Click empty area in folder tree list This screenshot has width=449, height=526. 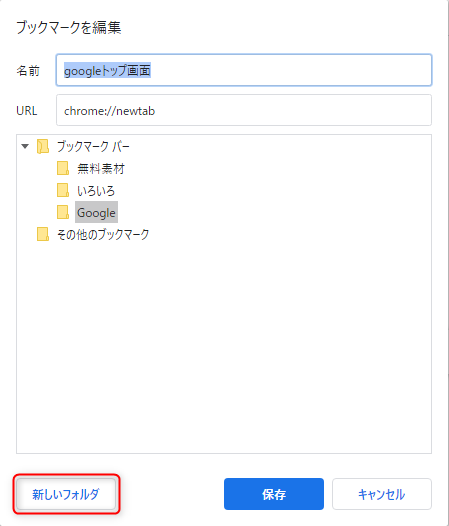point(224,346)
